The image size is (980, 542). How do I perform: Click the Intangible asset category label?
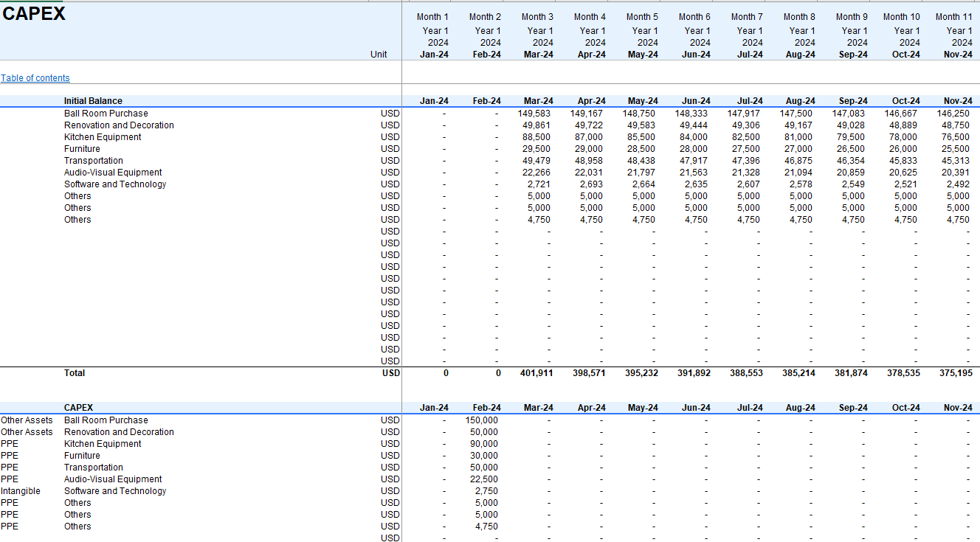[x=21, y=491]
